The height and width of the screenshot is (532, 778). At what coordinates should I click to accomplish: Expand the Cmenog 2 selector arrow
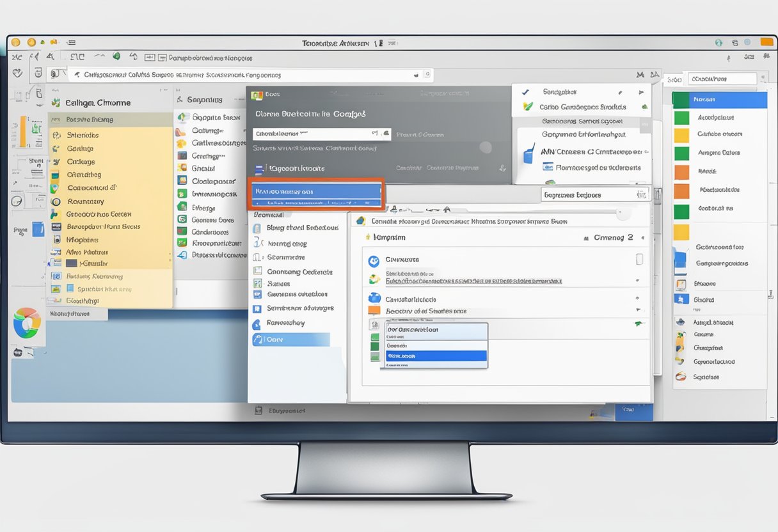tap(642, 238)
